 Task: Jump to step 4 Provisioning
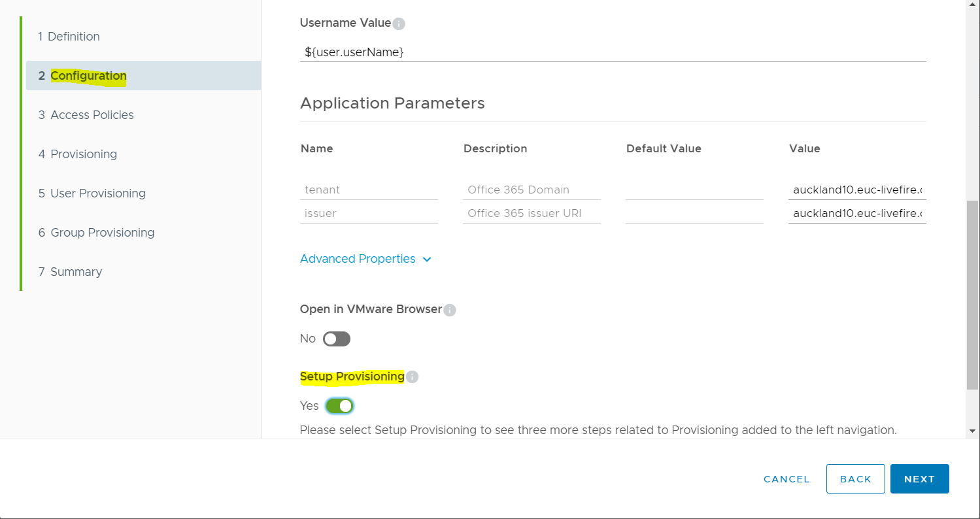pos(84,154)
